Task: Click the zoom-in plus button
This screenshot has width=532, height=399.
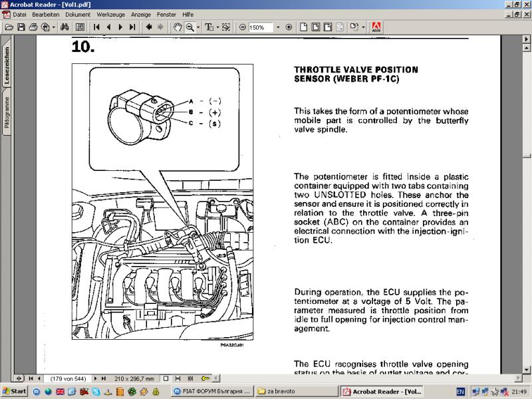Action: click(288, 27)
